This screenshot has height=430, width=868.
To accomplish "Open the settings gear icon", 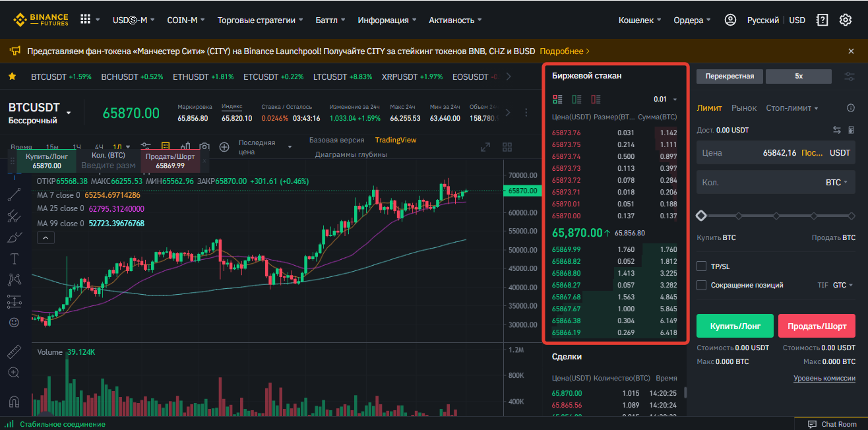I will coord(846,20).
